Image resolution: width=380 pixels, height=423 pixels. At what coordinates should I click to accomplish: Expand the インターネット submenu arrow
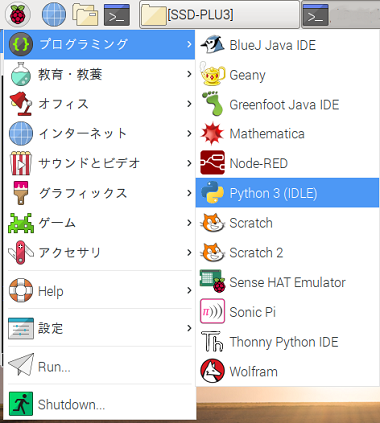[189, 133]
